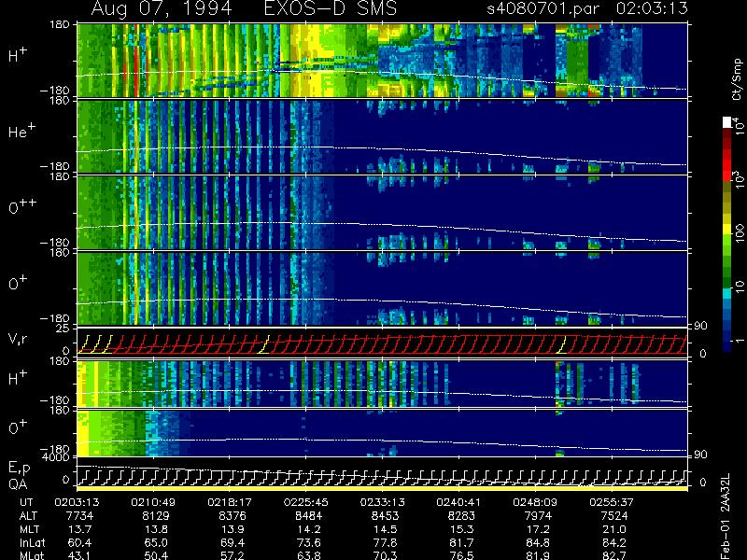Click the UT value '0233:13'

pos(382,502)
